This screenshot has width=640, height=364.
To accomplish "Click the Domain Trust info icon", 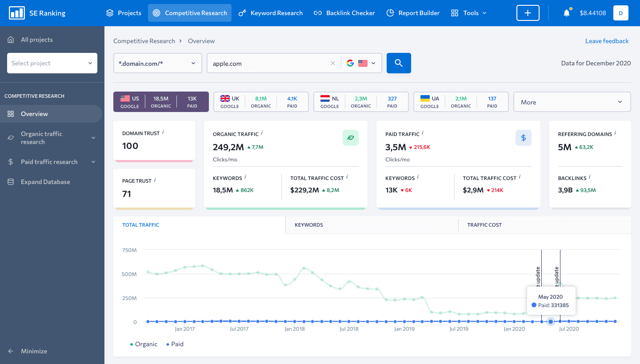I will point(163,132).
